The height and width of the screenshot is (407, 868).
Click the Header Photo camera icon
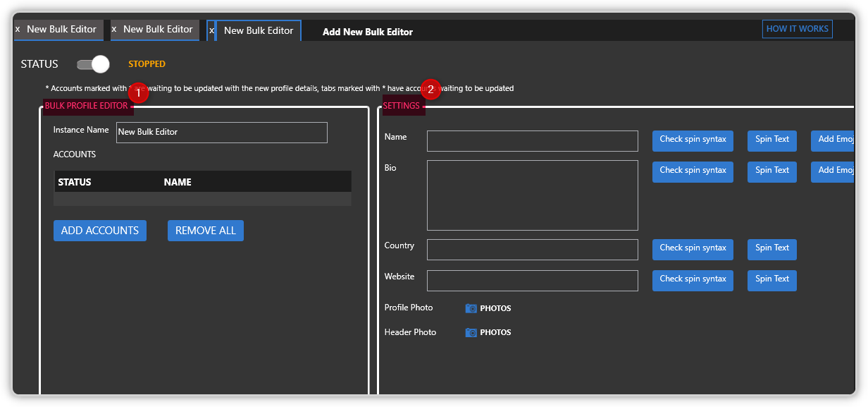click(x=471, y=332)
